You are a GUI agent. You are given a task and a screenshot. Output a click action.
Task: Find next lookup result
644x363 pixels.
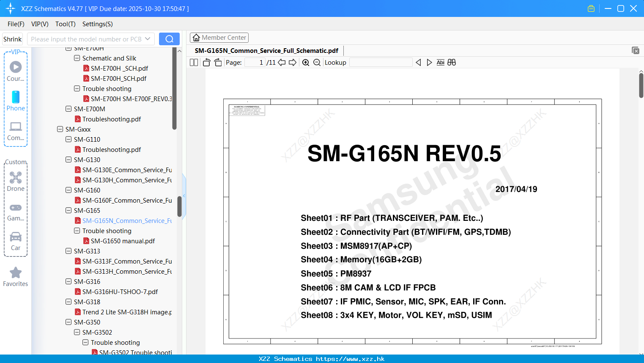click(x=429, y=62)
